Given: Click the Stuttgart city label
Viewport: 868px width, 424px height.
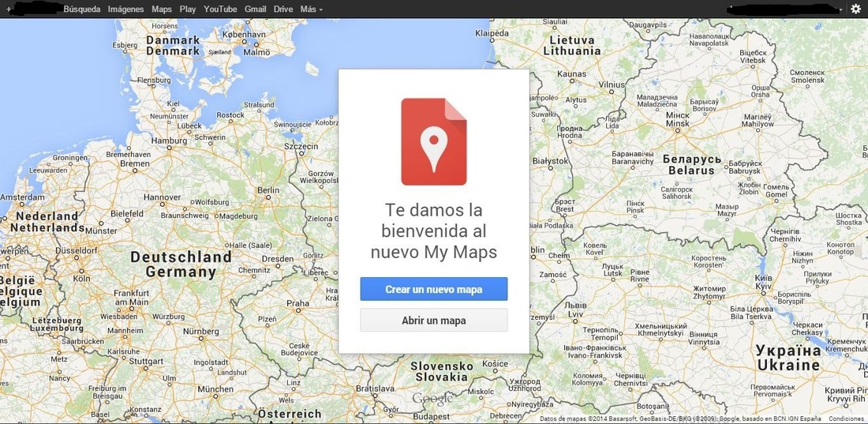Looking at the screenshot, I should pyautogui.click(x=146, y=361).
